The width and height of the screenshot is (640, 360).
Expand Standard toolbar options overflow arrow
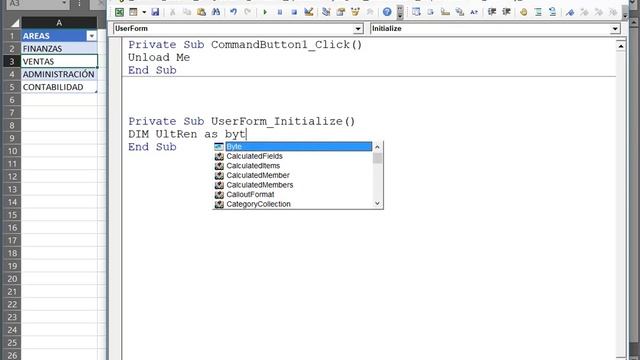400,13
